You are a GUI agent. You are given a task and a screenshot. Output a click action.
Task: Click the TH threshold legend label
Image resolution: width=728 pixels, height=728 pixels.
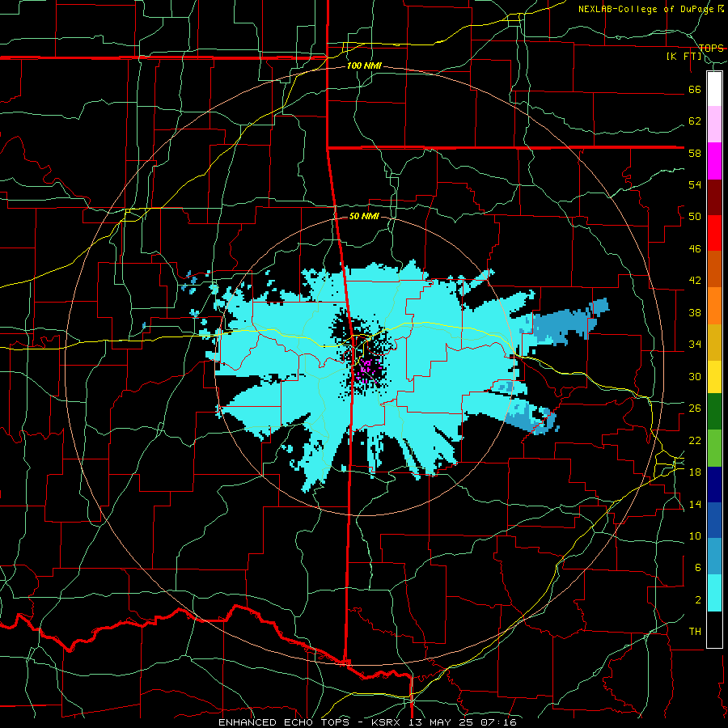pyautogui.click(x=695, y=632)
